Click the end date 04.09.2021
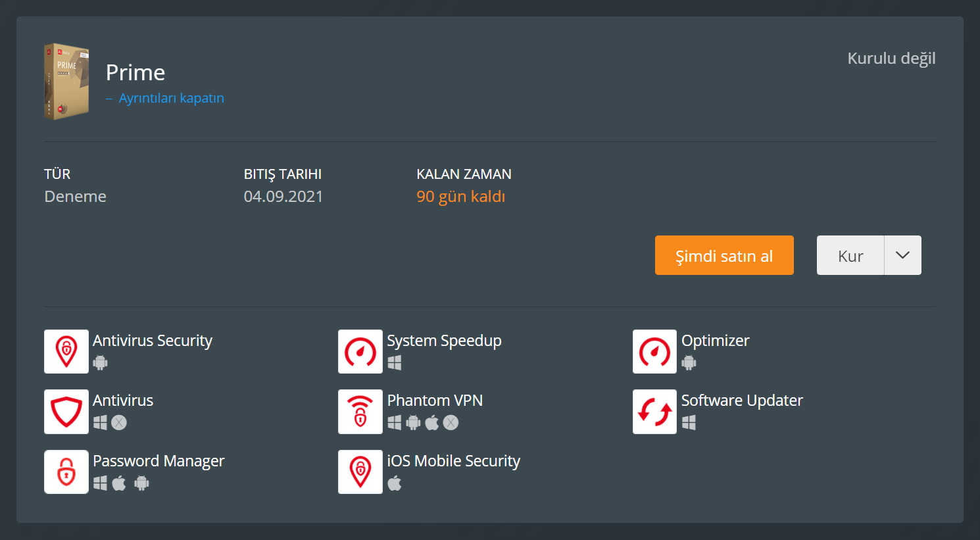The image size is (980, 540). point(283,197)
